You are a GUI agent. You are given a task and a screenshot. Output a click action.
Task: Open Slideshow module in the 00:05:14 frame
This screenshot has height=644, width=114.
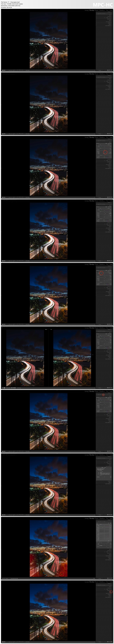[102, 201]
